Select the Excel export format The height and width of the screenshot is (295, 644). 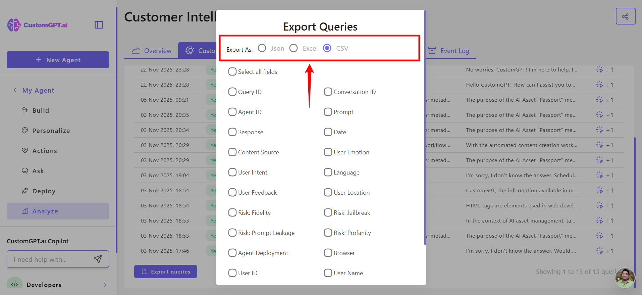(293, 48)
